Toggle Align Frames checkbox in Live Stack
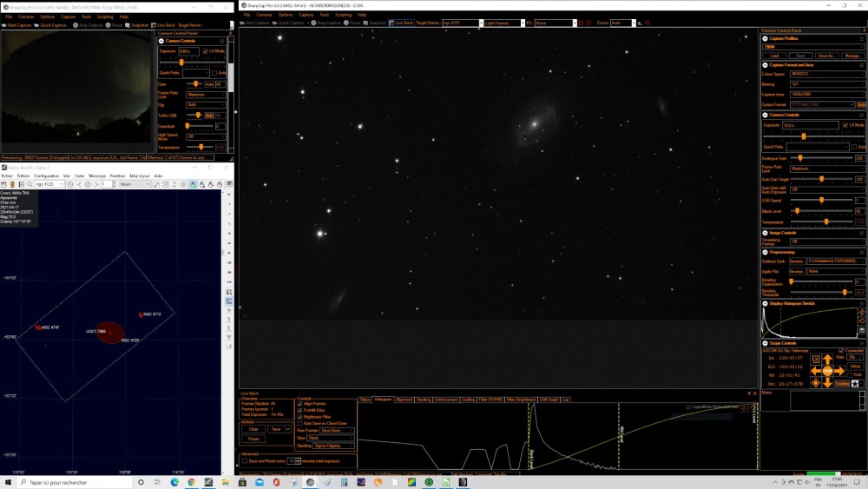The height and width of the screenshot is (489, 868). (300, 404)
